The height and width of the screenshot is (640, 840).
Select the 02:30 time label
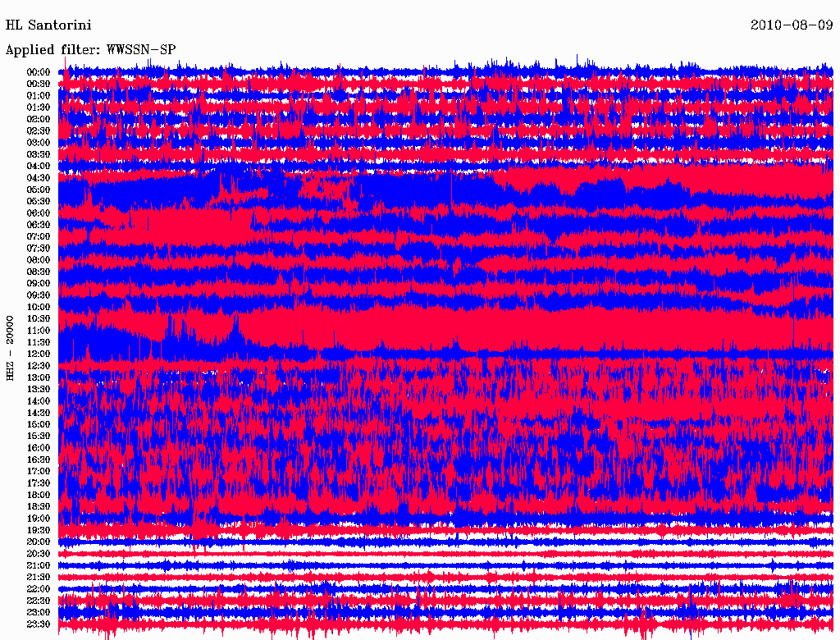pos(38,130)
